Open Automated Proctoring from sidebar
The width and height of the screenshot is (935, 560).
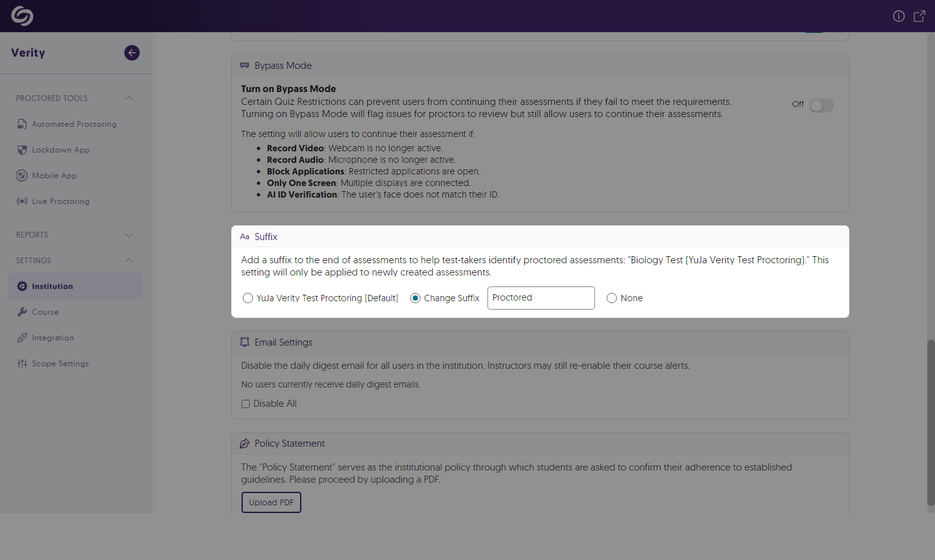click(x=74, y=124)
